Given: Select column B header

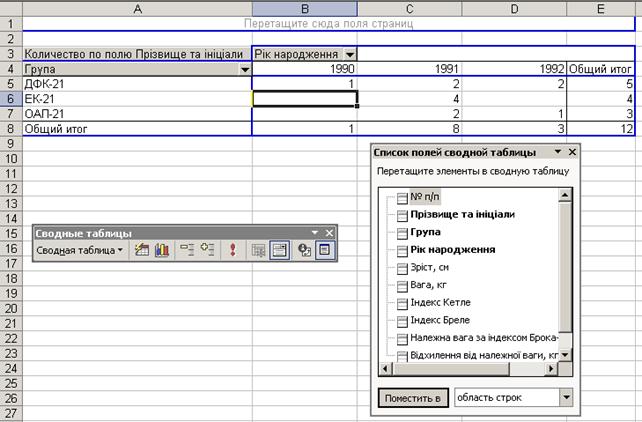Looking at the screenshot, I should pos(305,9).
